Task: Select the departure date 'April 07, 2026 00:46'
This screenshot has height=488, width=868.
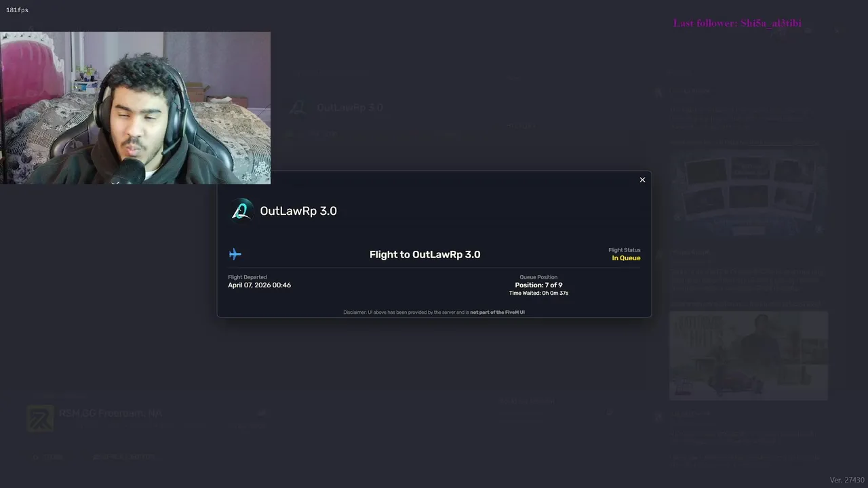Action: click(259, 285)
